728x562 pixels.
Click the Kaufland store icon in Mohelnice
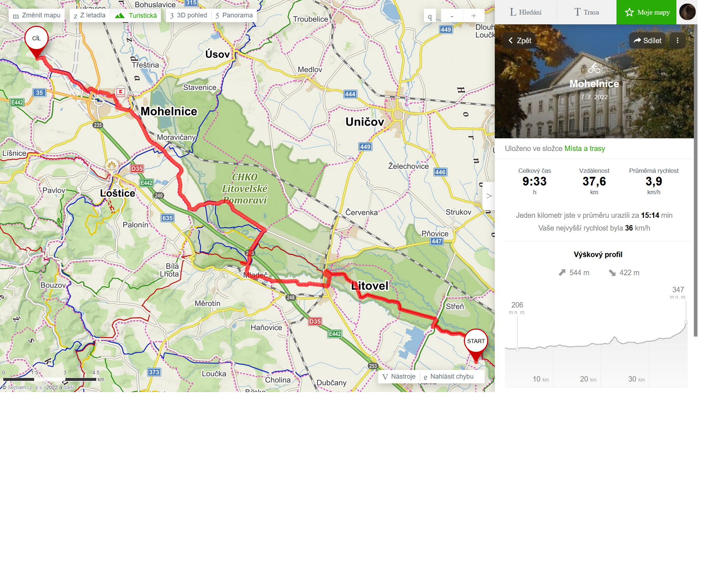[x=121, y=92]
